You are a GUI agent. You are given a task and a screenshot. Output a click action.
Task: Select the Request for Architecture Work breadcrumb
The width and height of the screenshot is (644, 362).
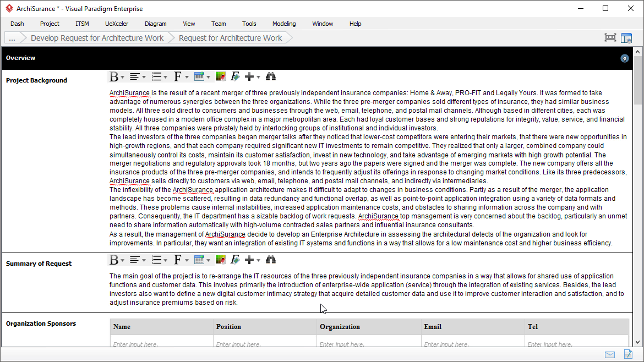tap(231, 38)
